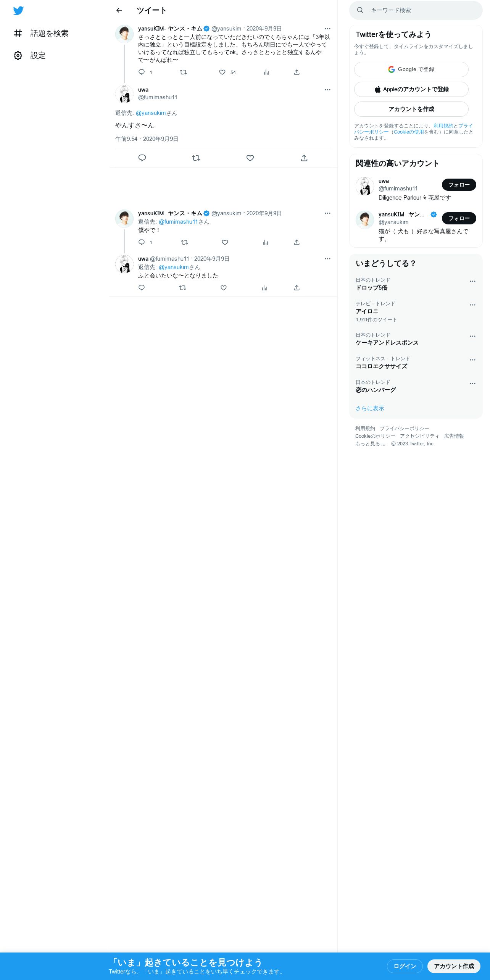Expand trends with さらに表示
Image resolution: width=490 pixels, height=980 pixels.
click(x=370, y=408)
